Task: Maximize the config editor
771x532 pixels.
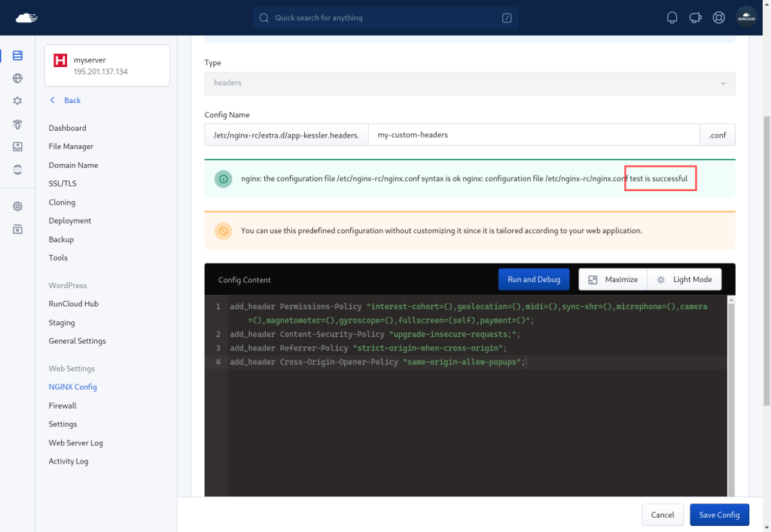Action: (x=613, y=279)
